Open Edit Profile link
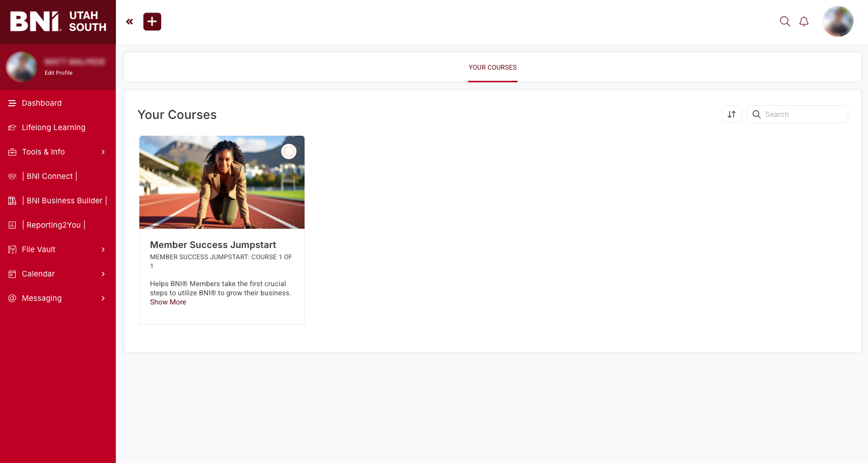This screenshot has width=868, height=463. (x=58, y=73)
